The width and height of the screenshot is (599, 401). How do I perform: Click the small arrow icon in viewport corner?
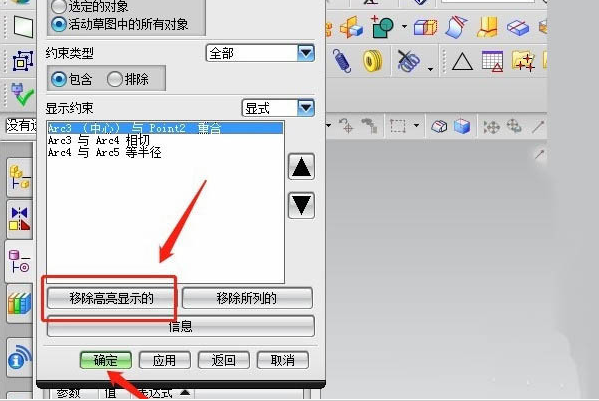tap(539, 154)
